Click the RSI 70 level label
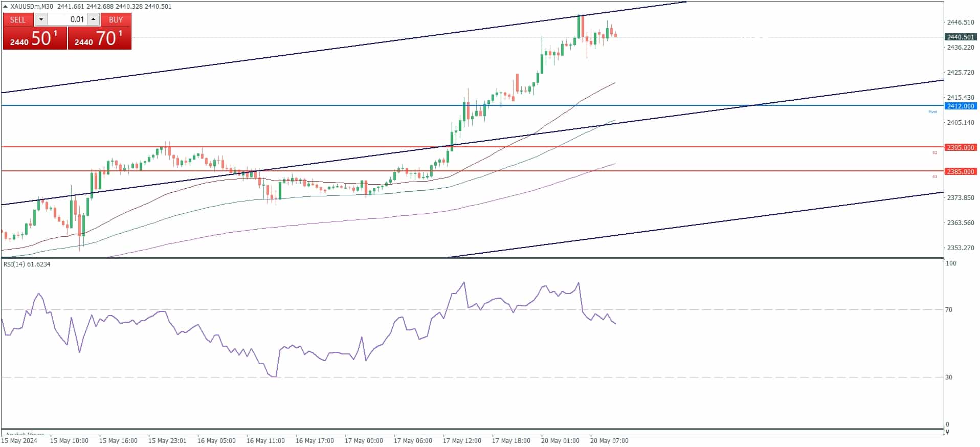Image resolution: width=980 pixels, height=447 pixels. (x=949, y=309)
